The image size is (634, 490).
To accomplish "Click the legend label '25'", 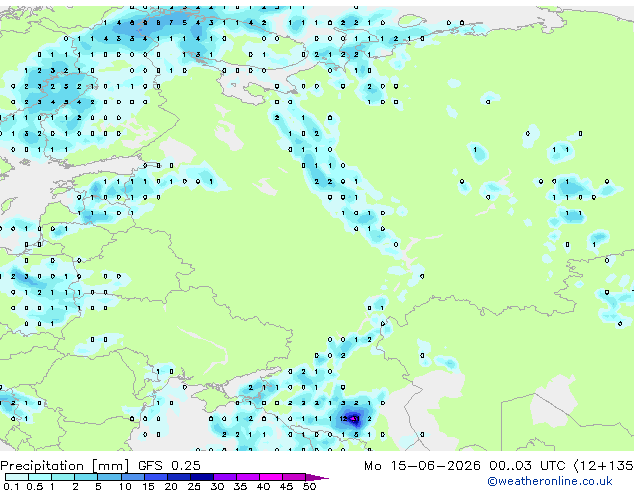I will (194, 486).
